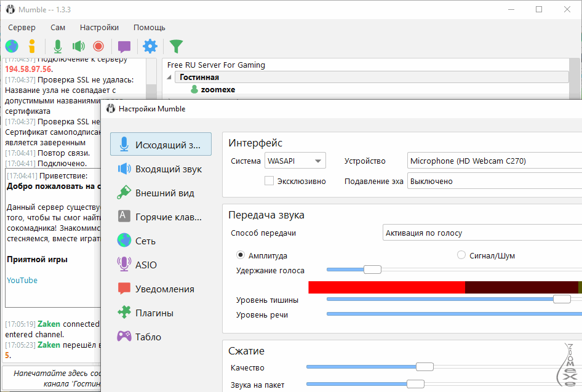
Task: Open the Система WASAPI dropdown
Action: pos(295,161)
